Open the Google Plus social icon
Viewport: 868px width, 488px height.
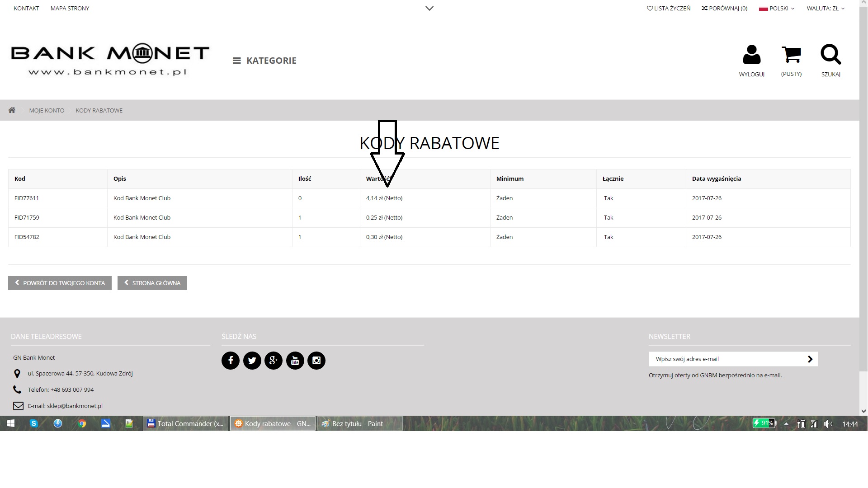(x=274, y=361)
